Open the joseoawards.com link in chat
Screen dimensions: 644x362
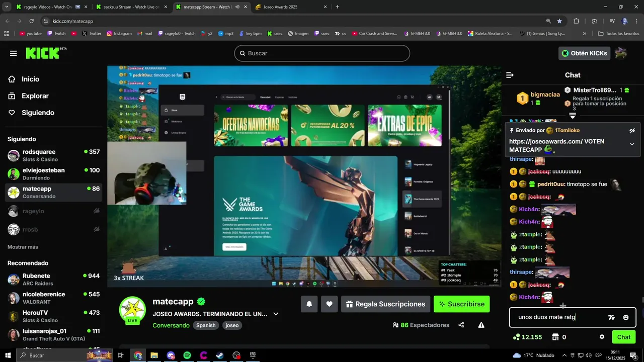tap(546, 141)
